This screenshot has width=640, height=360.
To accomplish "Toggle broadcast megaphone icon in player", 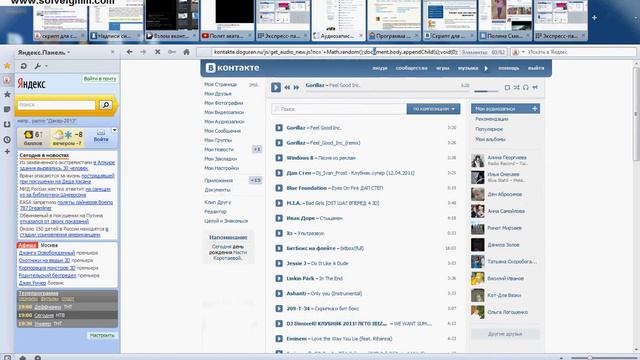I will coord(535,87).
